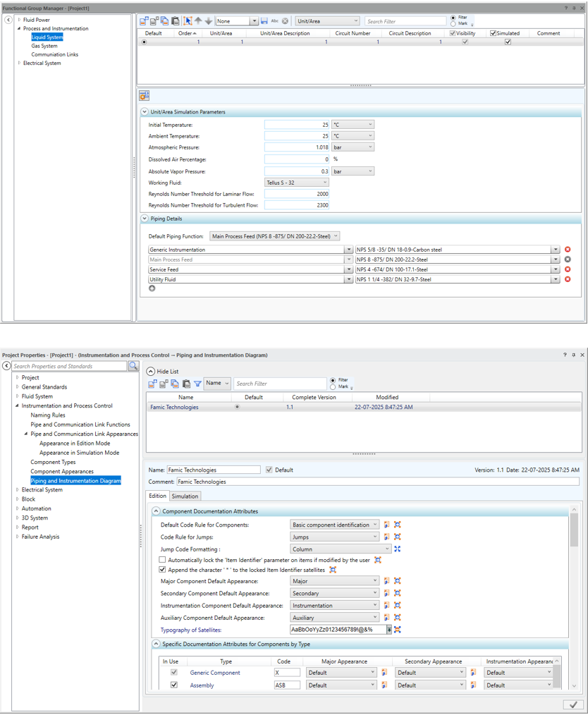The height and width of the screenshot is (715, 588).
Task: Click the Initial Temperature input field
Action: (x=297, y=125)
